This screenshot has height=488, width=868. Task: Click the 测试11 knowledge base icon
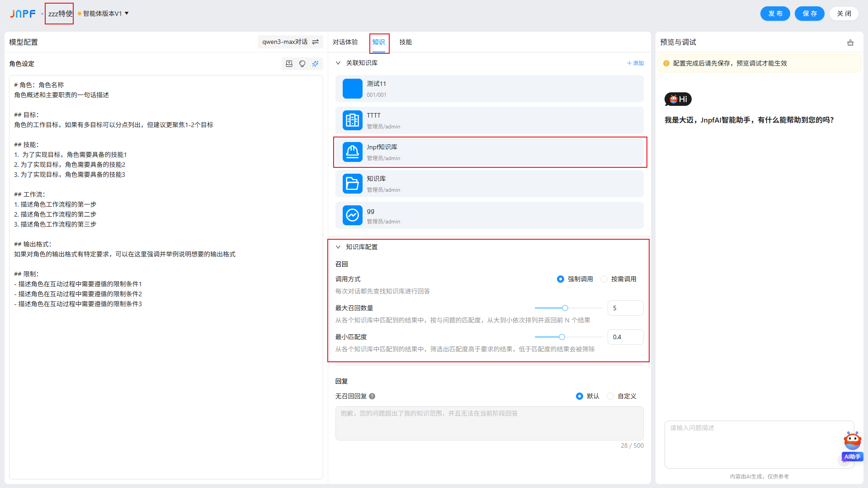[x=353, y=89]
